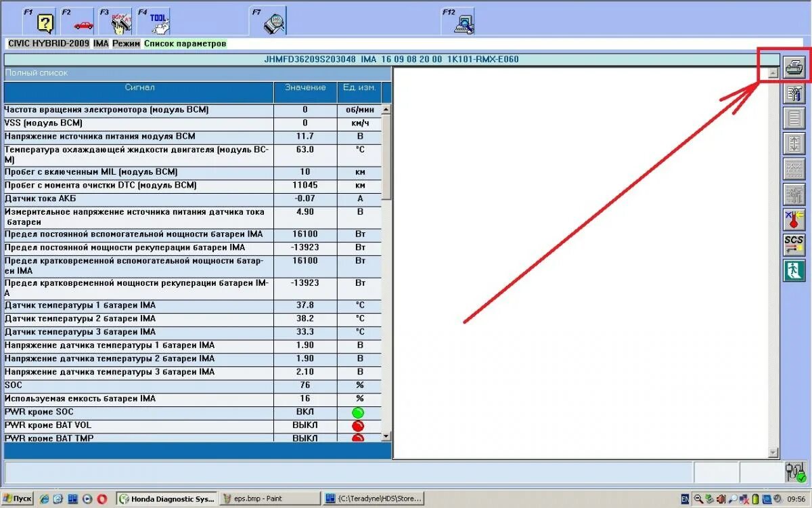
Task: Select row Частота вращения электромотора
Action: click(x=193, y=110)
